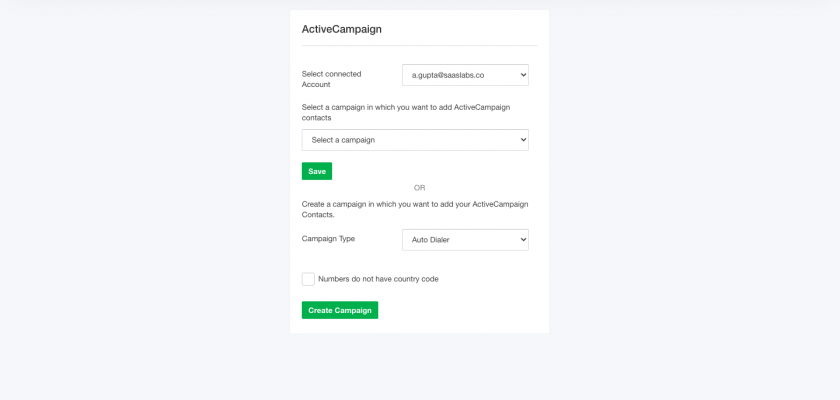Click the 'Contacts.' word below create campaign text
Viewport: 840px width, 400px height.
tap(318, 215)
